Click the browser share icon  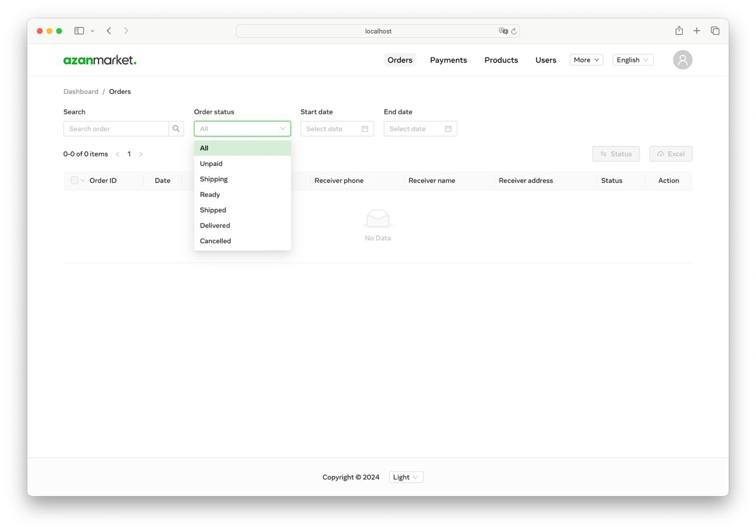[x=679, y=30]
